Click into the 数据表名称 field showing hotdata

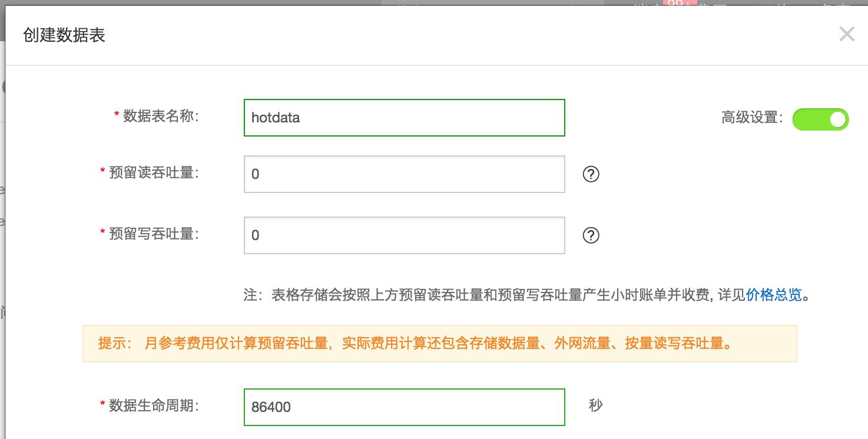(404, 118)
